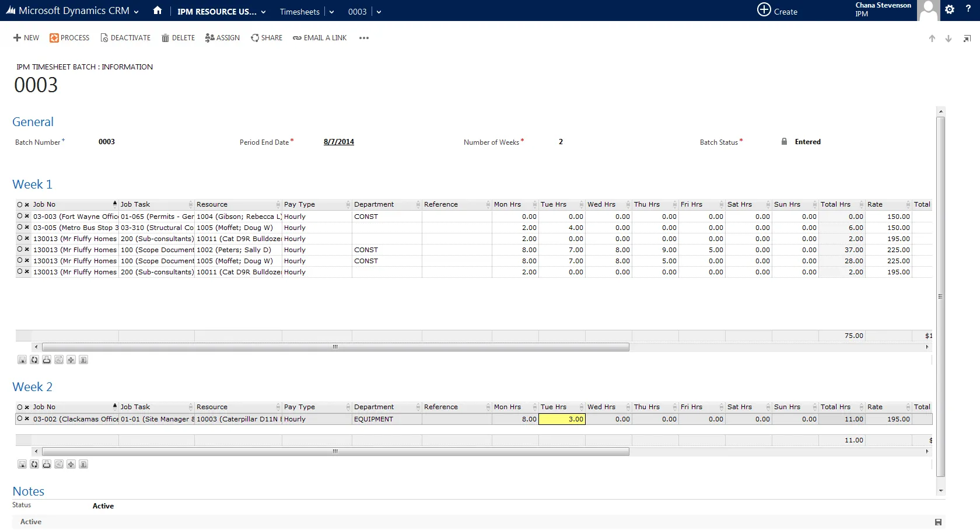Open the Chana Stevenson user menu
Screen dimensions: 980x530
coord(883,10)
